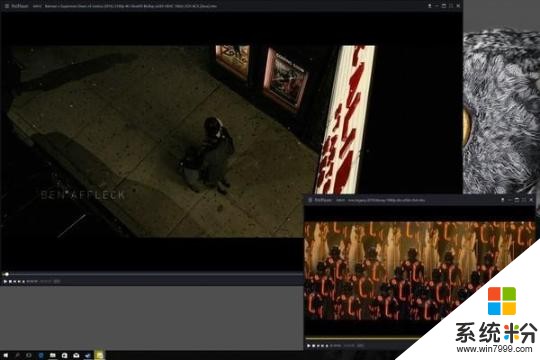Image resolution: width=540 pixels, height=360 pixels.
Task: Click seek bar handle in large PotPlayer window
Action: pos(6,274)
